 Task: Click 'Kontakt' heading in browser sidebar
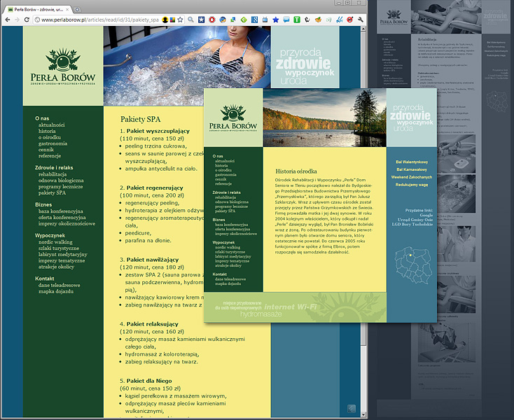(44, 279)
